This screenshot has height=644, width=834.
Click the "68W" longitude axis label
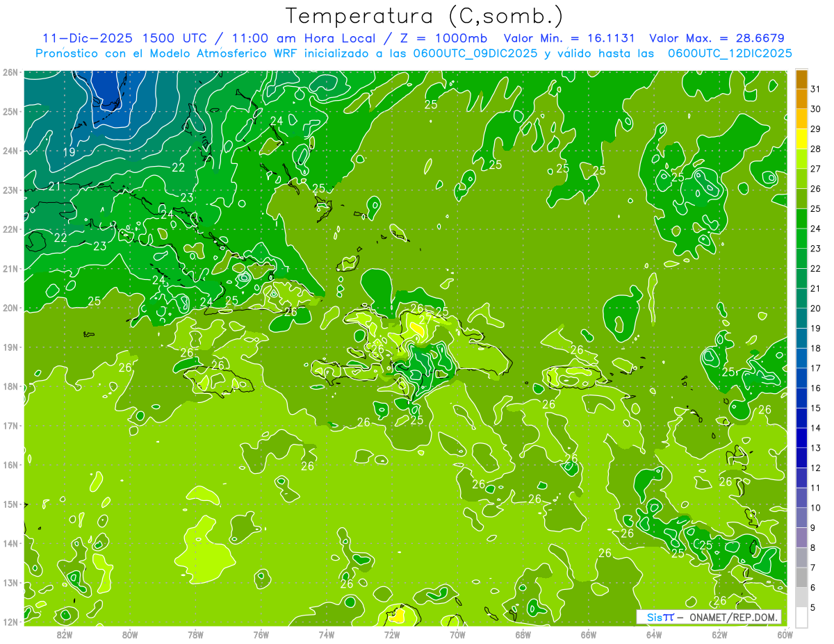click(x=523, y=634)
